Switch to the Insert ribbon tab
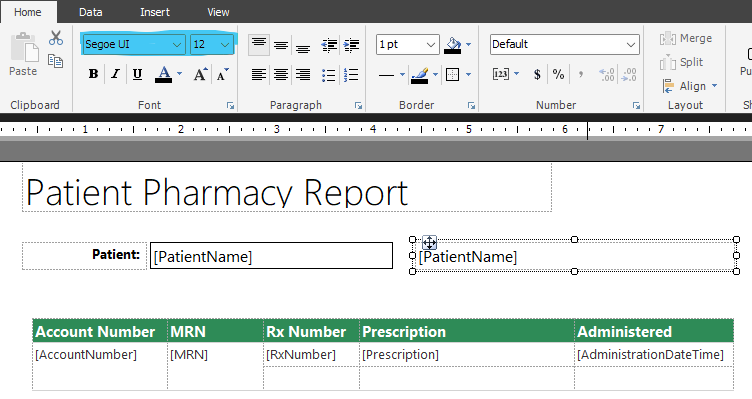This screenshot has width=752, height=399. [x=155, y=12]
